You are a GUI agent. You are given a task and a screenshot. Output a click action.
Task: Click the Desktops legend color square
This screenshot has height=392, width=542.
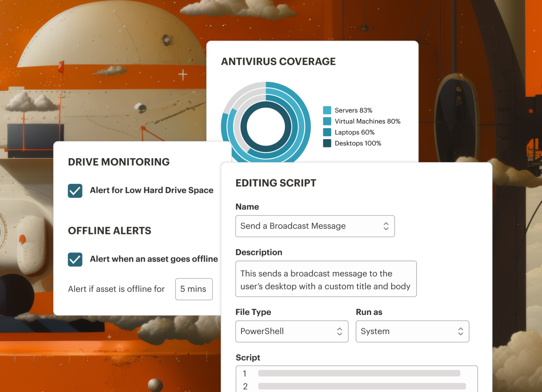[327, 143]
